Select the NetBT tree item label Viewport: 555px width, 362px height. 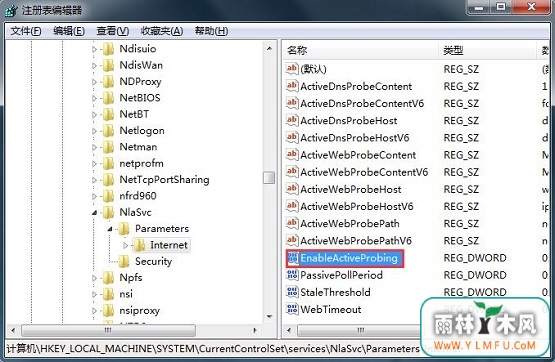click(134, 114)
